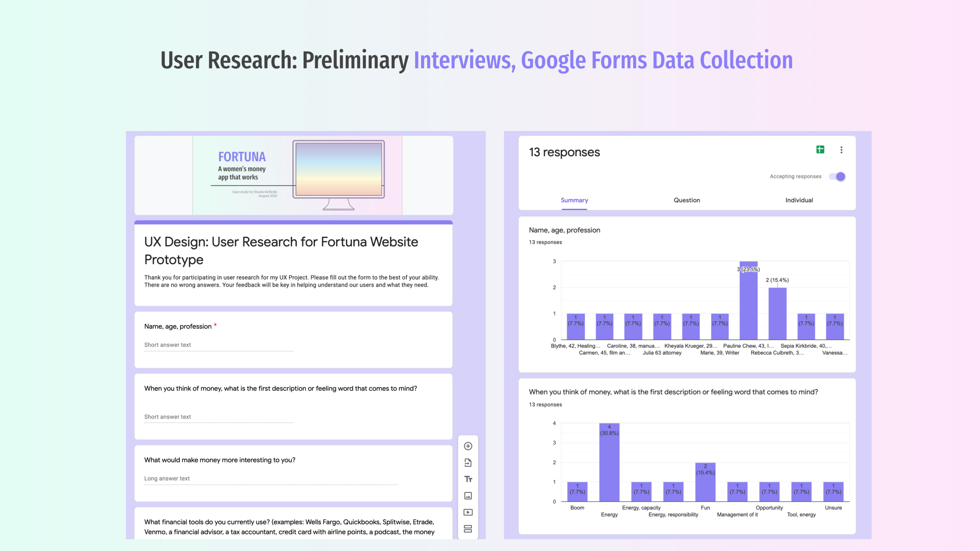Click the add question plus icon
The height and width of the screenshot is (551, 980).
point(468,446)
